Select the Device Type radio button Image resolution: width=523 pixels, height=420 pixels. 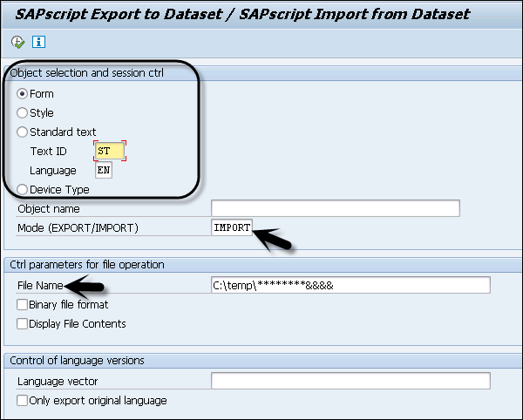coord(22,190)
